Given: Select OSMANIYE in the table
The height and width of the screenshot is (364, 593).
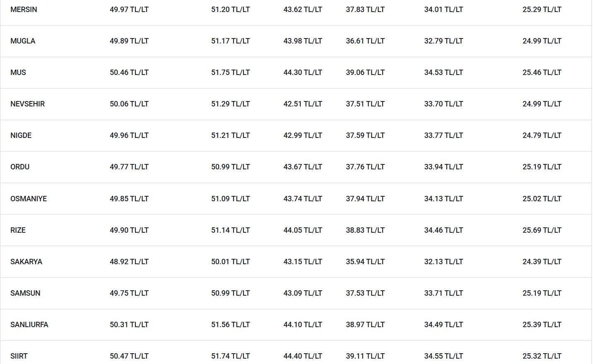Looking at the screenshot, I should (x=29, y=199).
